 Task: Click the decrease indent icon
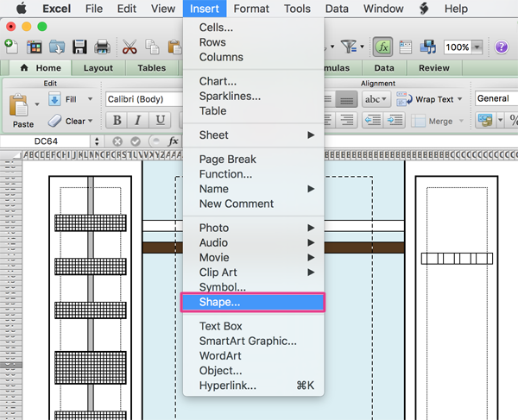(373, 121)
